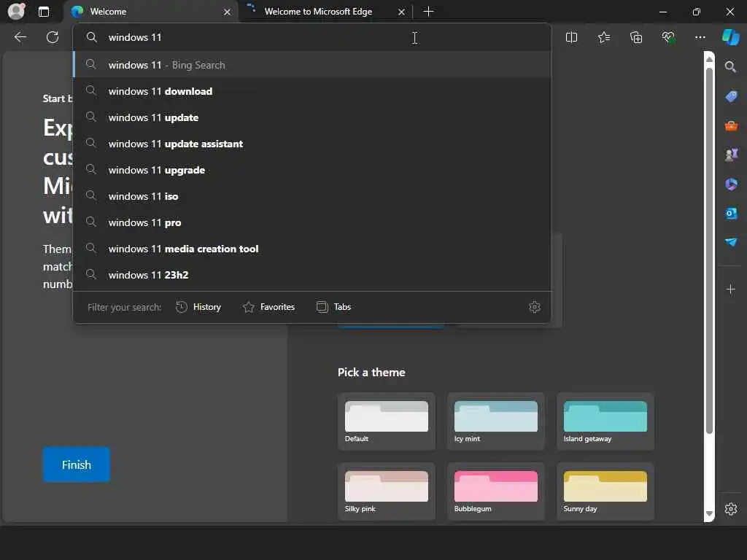Pick the Island getaway theme

tap(605, 421)
